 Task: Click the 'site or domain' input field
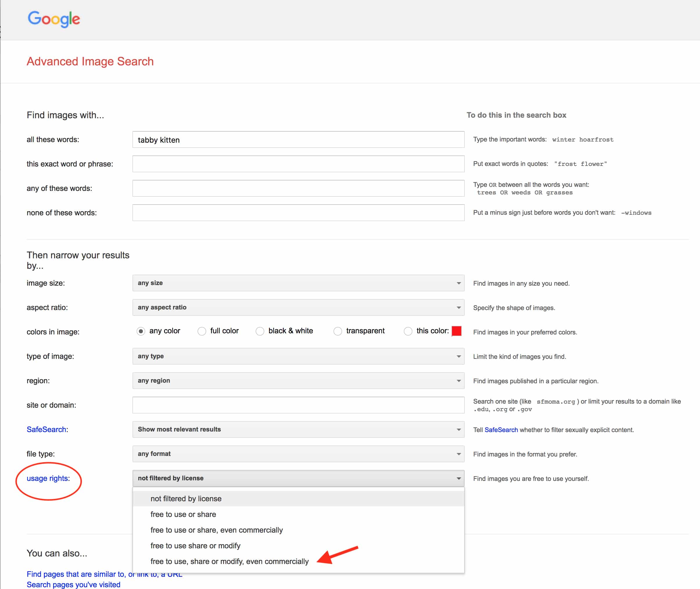pos(298,405)
